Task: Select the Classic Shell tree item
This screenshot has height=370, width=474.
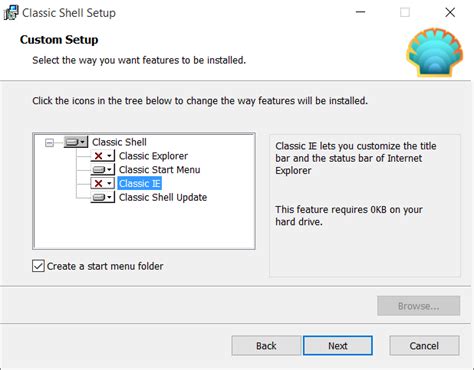Action: point(119,142)
